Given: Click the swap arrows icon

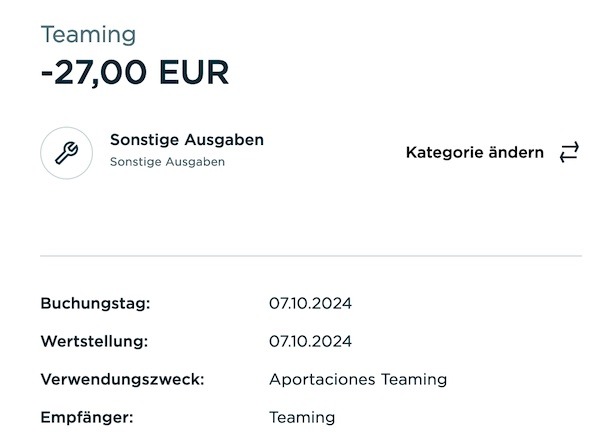Looking at the screenshot, I should (x=569, y=152).
